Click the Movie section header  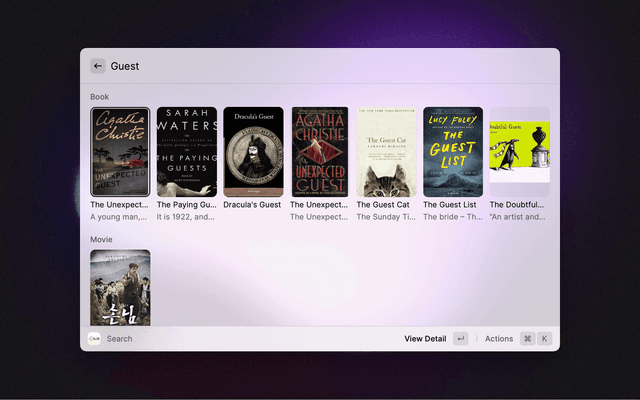click(x=101, y=240)
